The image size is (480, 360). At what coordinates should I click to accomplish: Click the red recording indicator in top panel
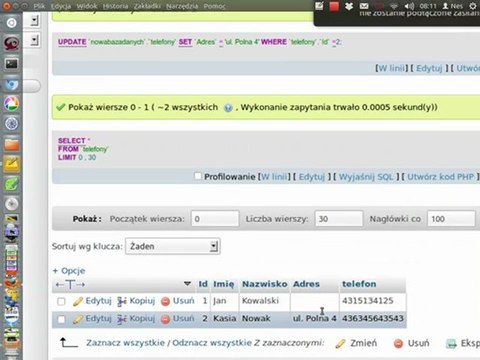click(x=334, y=6)
